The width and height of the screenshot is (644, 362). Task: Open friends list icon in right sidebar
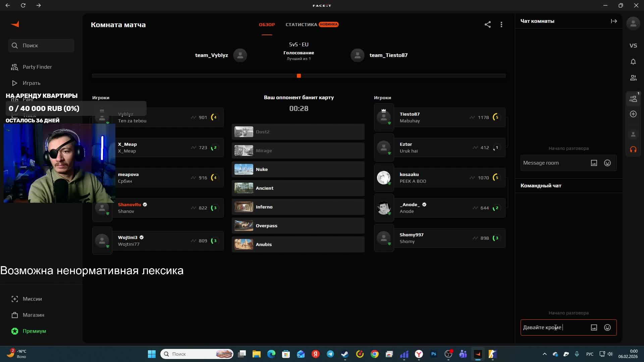[633, 78]
